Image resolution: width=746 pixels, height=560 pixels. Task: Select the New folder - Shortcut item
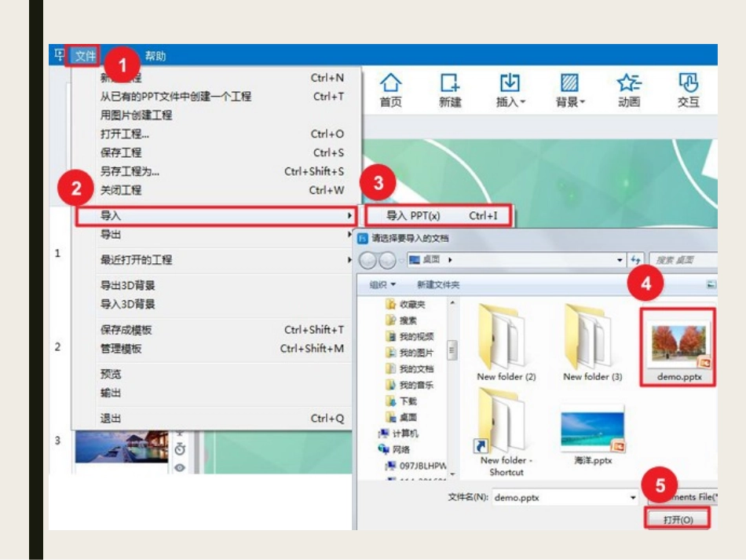[506, 432]
